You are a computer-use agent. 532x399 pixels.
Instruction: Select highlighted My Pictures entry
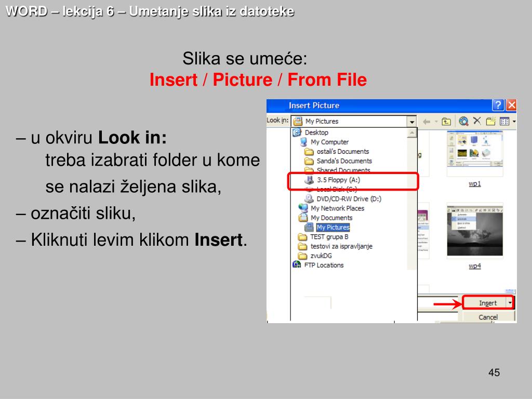tap(333, 228)
